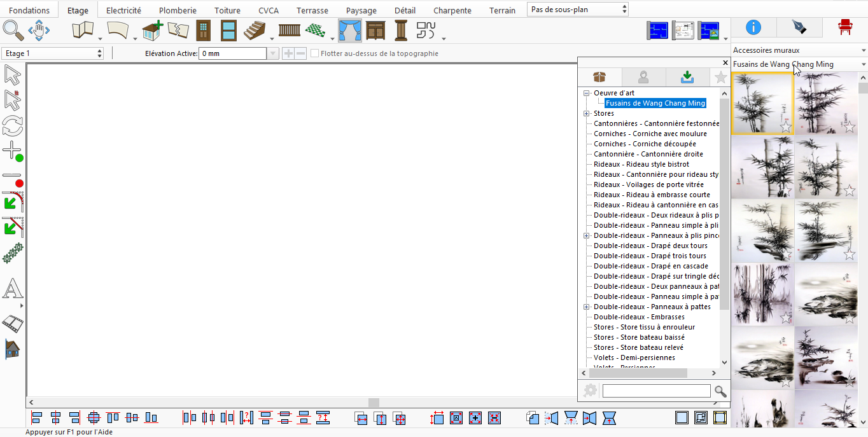868x437 pixels.
Task: Click the film clapper walkthrough icon
Action: tap(12, 323)
